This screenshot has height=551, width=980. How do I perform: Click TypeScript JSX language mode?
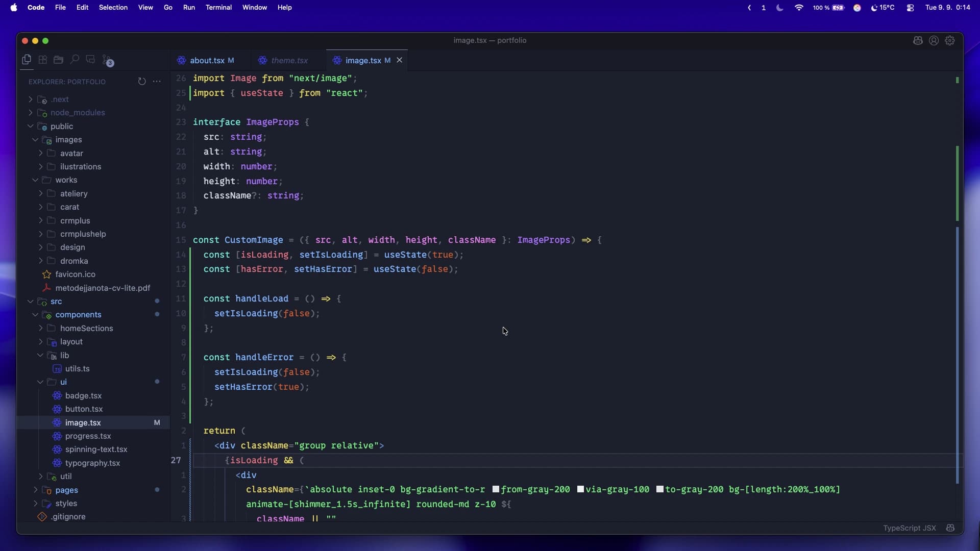click(909, 528)
